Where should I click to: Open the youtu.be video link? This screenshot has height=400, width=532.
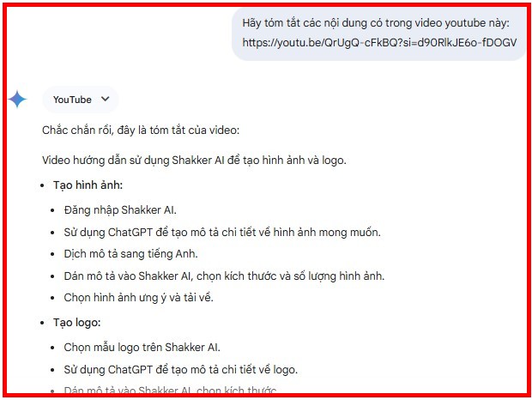click(x=379, y=43)
